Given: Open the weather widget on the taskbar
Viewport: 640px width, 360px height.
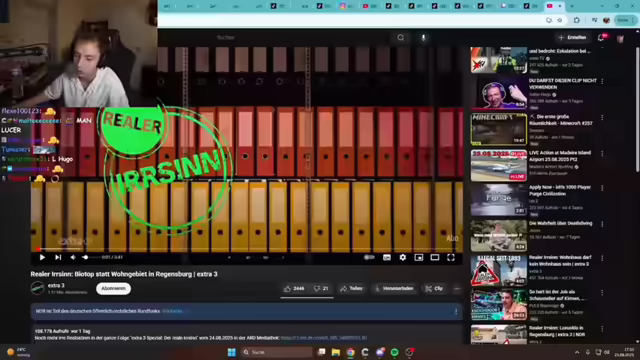Looking at the screenshot, I should point(18,352).
